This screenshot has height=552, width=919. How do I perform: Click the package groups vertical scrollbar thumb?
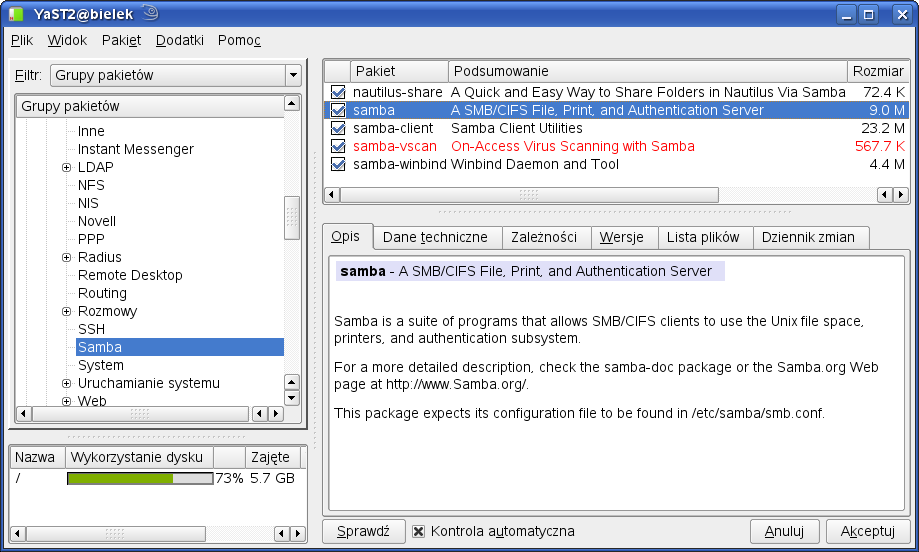(292, 218)
